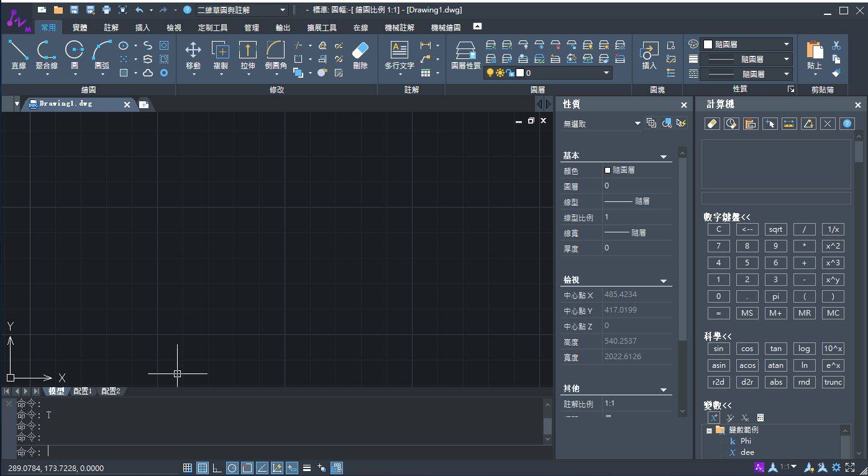This screenshot has height=476, width=868.
Task: Open the layer 0 dropdown list
Action: [606, 73]
